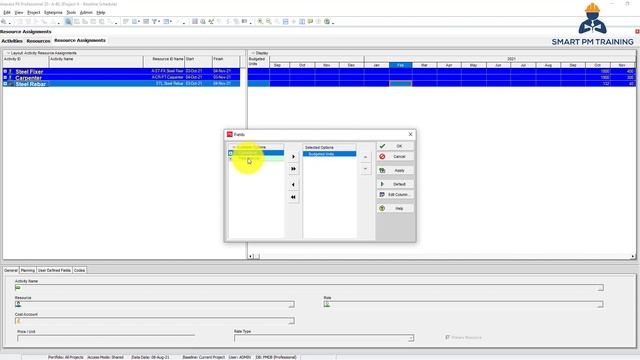Click the highlighted magnifier toolbar icon
The image size is (640, 360).
[68, 22]
